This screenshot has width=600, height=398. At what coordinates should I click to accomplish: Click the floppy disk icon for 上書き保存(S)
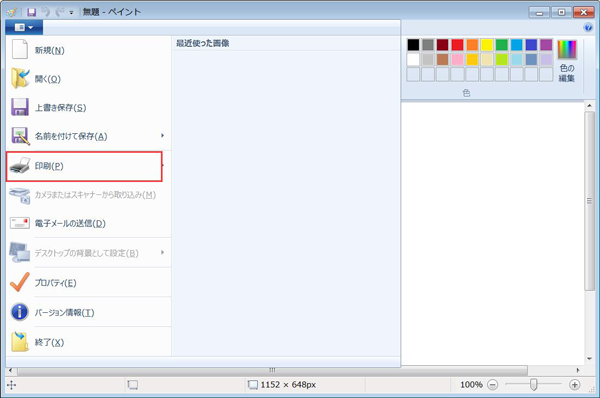[x=20, y=107]
